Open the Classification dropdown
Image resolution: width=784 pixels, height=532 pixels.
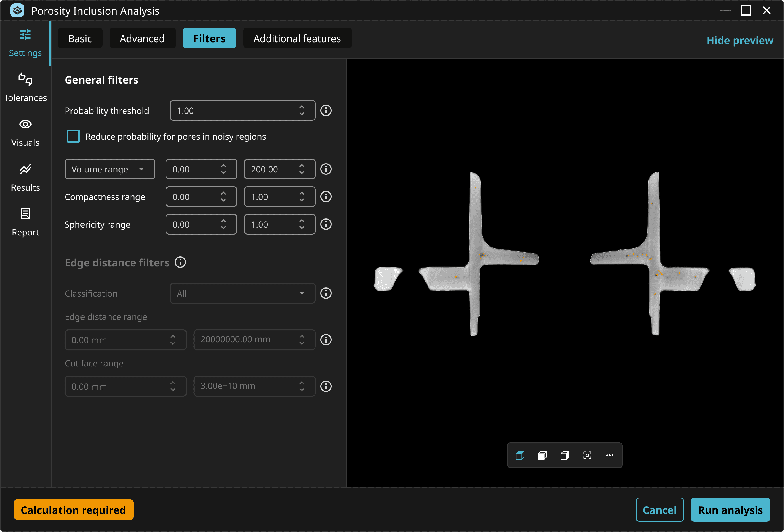click(242, 293)
